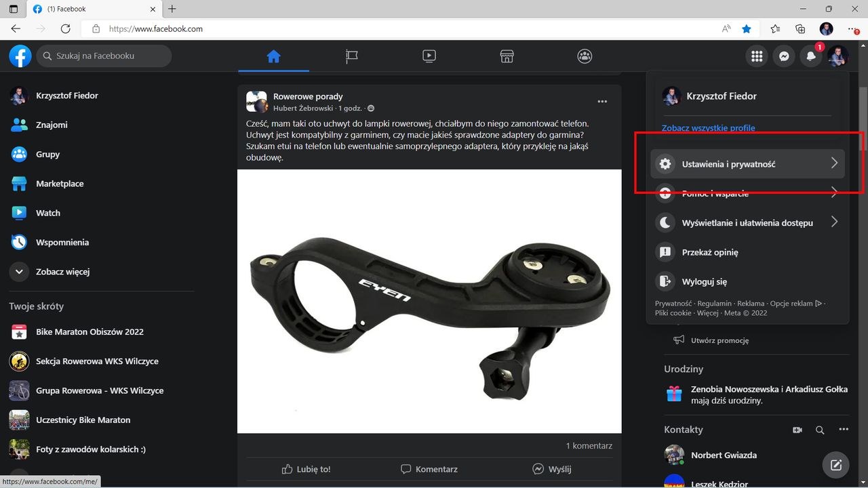868x488 pixels.
Task: Expand the Pomoc i wsparcie chevron
Action: (834, 193)
